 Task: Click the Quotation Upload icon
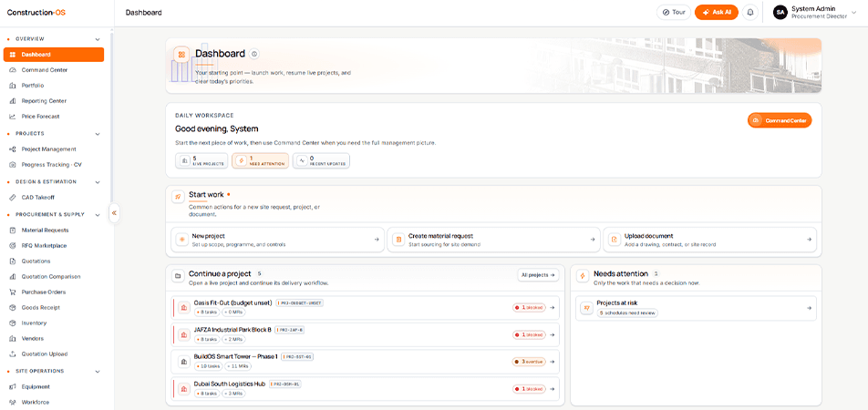[13, 354]
